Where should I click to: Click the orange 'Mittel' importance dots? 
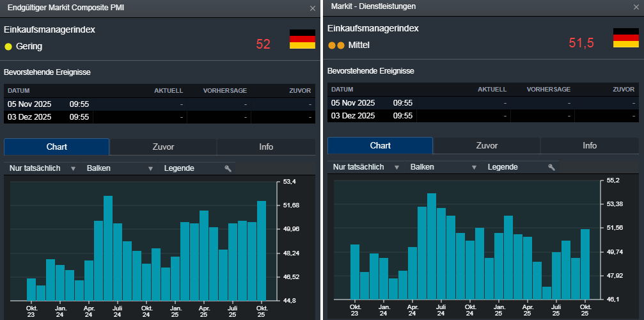coord(336,45)
